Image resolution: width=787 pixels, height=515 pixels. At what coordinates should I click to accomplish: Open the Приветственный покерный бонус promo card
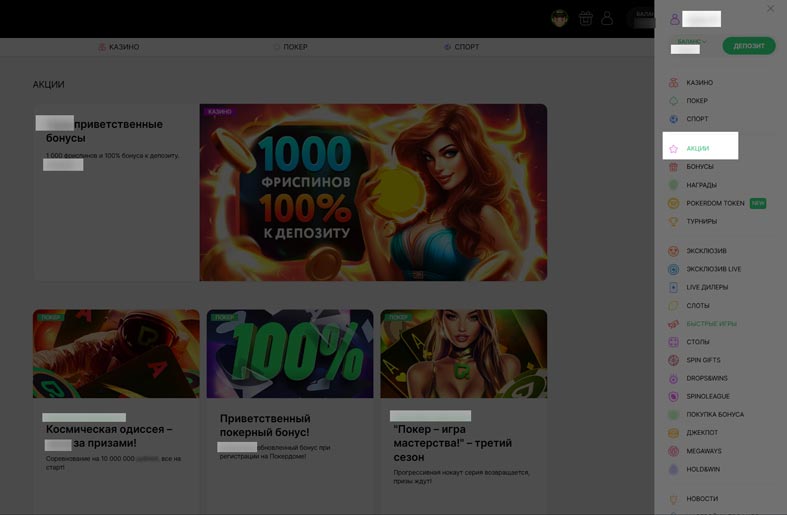click(x=290, y=410)
